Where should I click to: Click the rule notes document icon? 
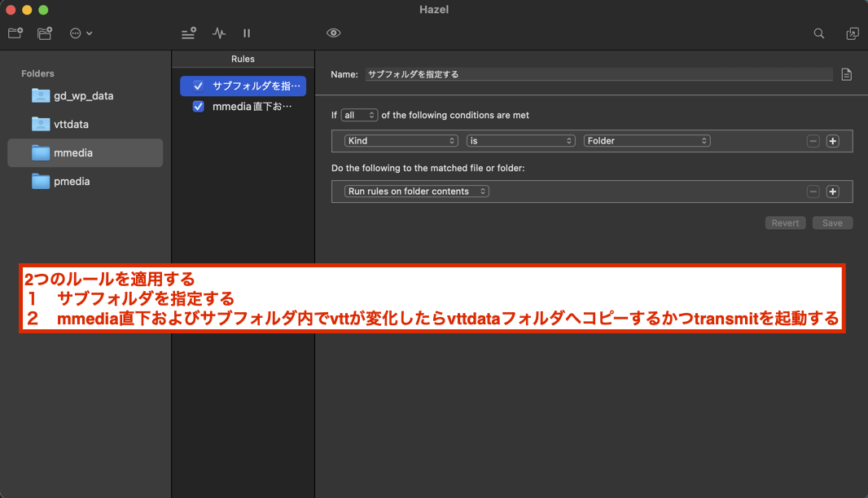(846, 74)
